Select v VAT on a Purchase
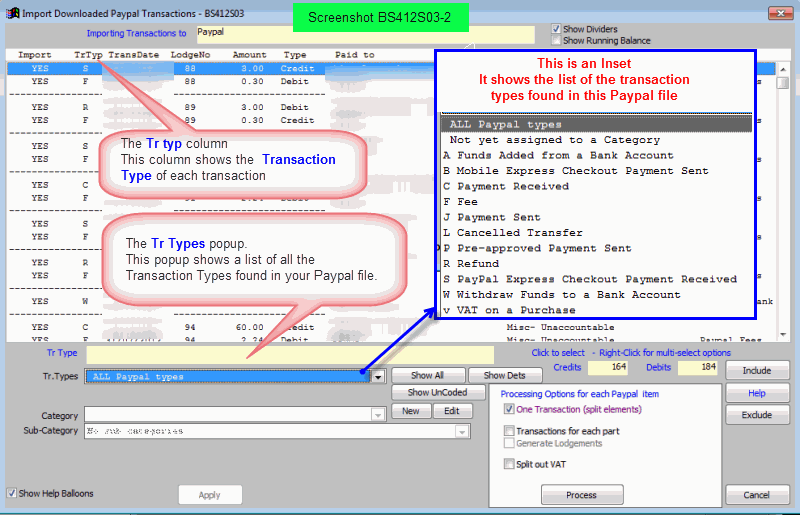Image resolution: width=800 pixels, height=515 pixels. point(596,310)
